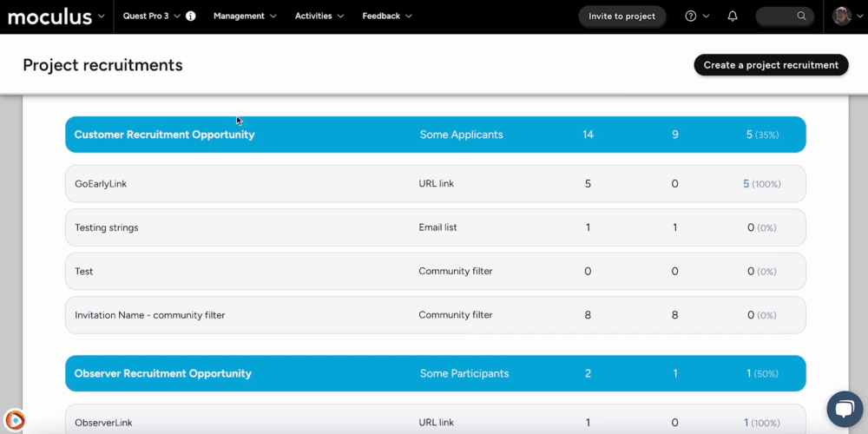Screen dimensions: 868x434
Task: Click Create a project recruitment button
Action: (x=771, y=65)
